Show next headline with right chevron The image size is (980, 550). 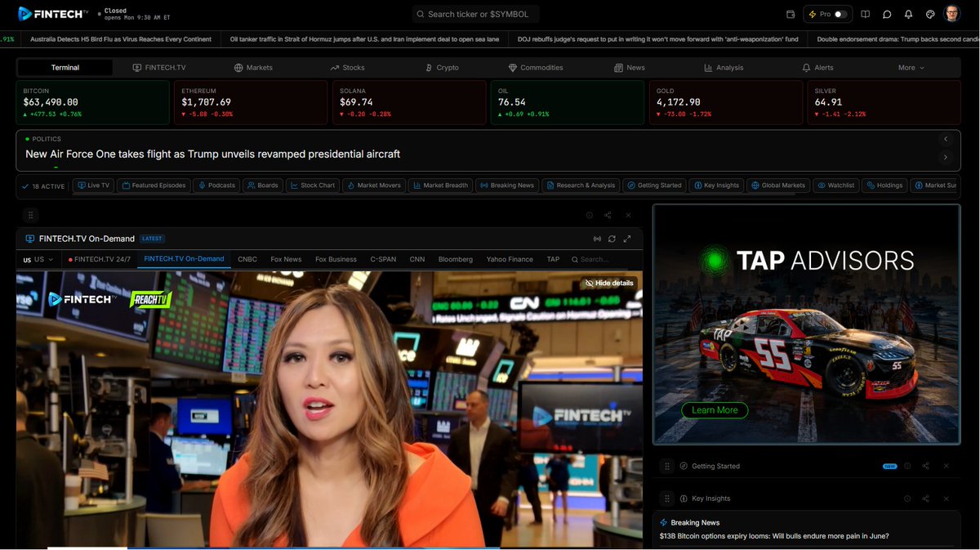coord(946,157)
